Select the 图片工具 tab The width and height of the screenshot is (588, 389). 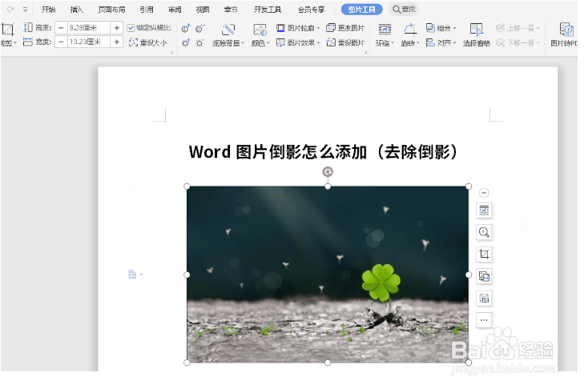(x=361, y=10)
